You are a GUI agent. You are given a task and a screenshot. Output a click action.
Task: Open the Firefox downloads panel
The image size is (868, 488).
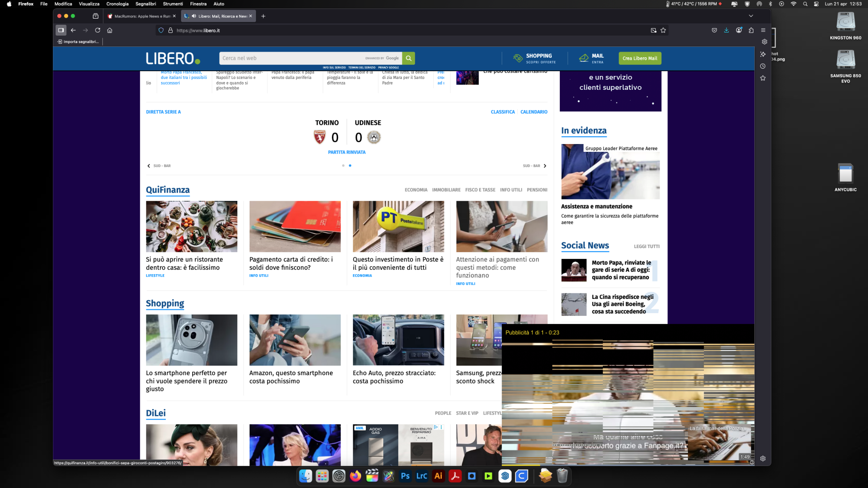tap(727, 30)
